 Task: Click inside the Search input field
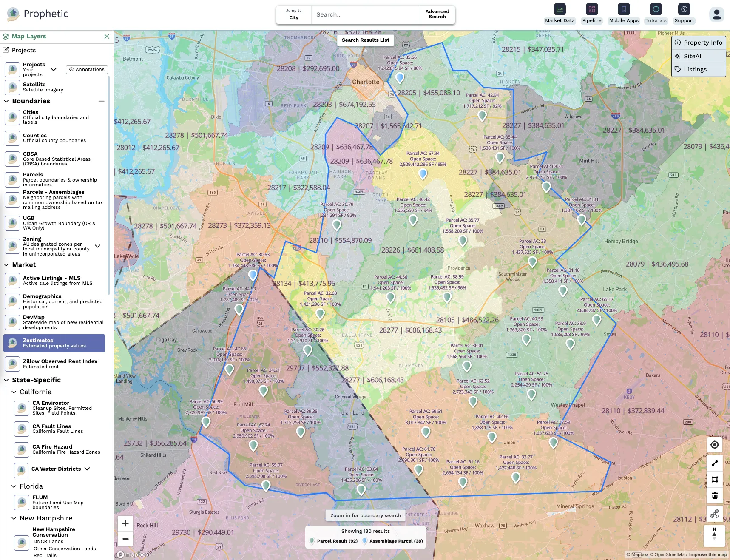tap(366, 14)
